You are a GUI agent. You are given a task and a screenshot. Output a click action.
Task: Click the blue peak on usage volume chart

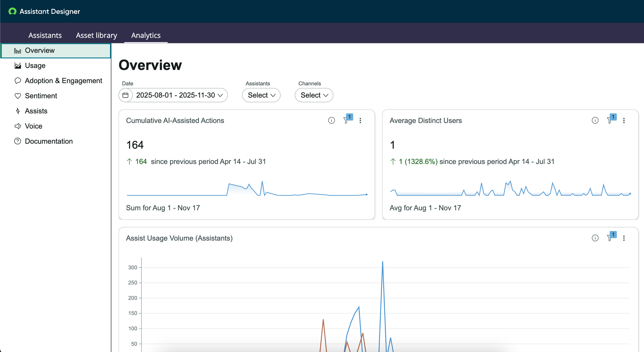pyautogui.click(x=382, y=262)
